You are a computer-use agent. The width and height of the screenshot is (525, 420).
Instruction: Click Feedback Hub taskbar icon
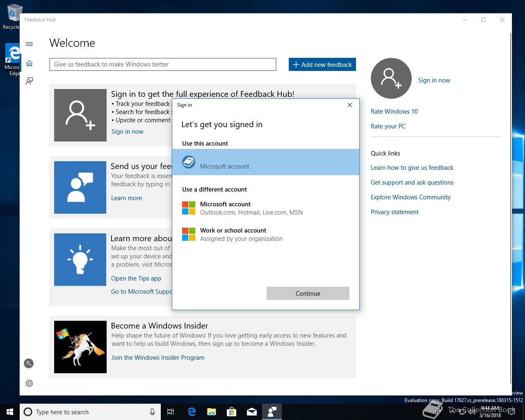click(272, 412)
